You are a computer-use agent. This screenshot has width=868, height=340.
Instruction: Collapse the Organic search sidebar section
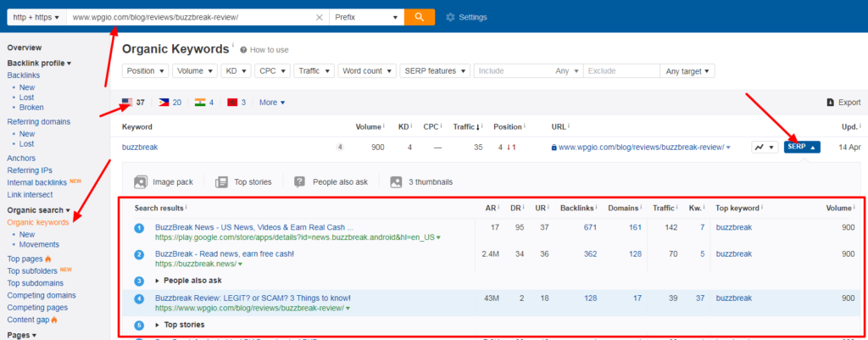point(39,210)
